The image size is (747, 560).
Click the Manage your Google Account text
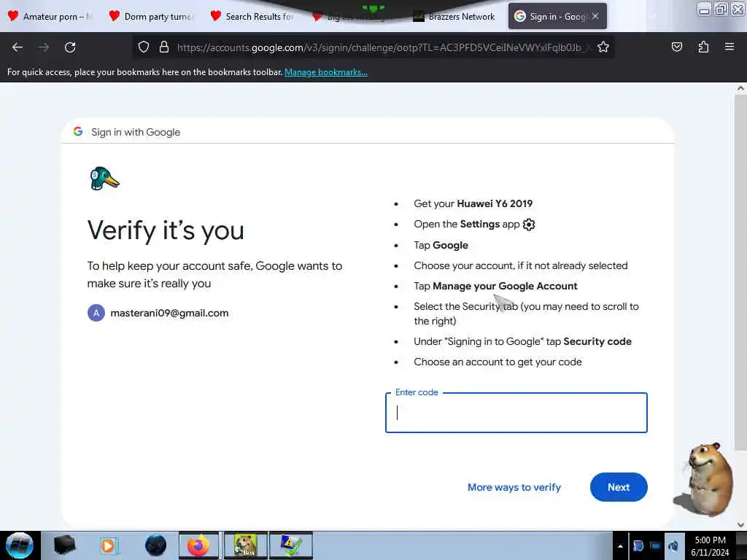tap(505, 286)
